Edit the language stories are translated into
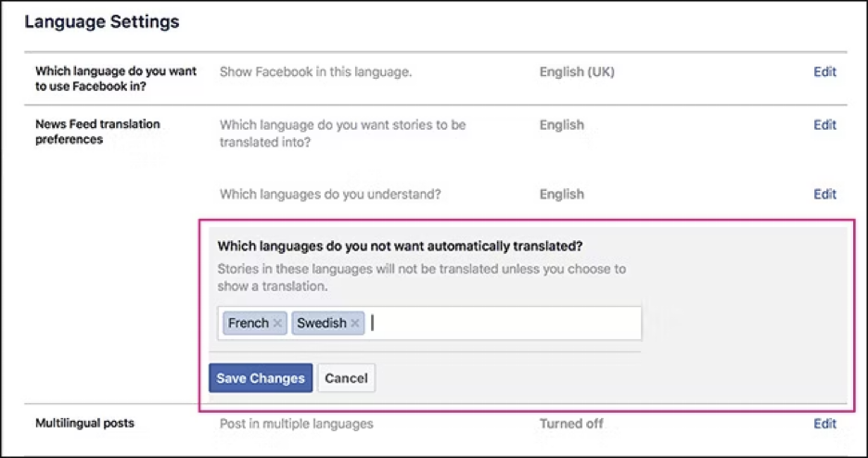Viewport: 868px width, 458px height. click(824, 125)
